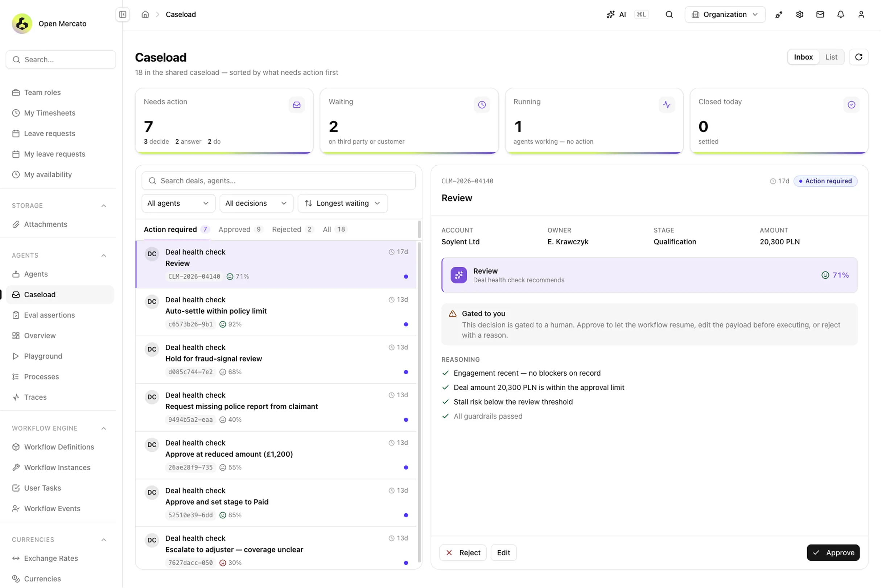Click the Waiting clock icon
The image size is (882, 588).
[482, 105]
